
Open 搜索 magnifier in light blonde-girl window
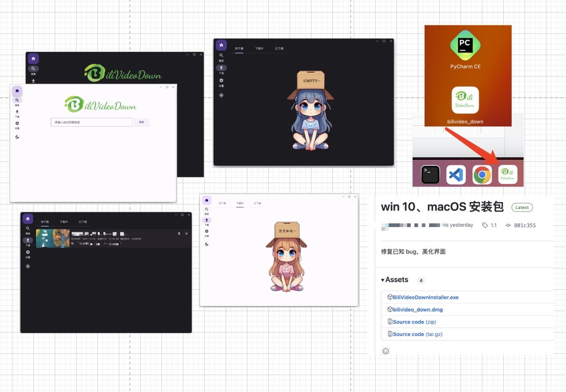[206, 209]
